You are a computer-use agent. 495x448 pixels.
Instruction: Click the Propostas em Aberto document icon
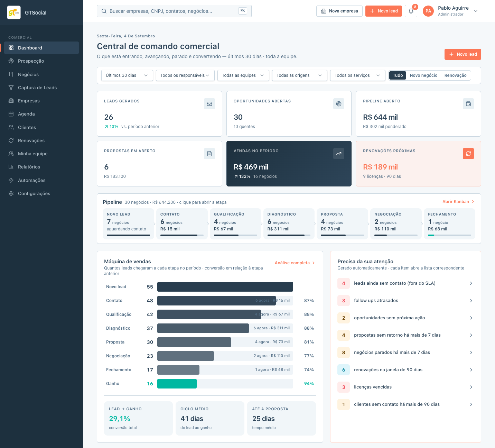point(209,154)
